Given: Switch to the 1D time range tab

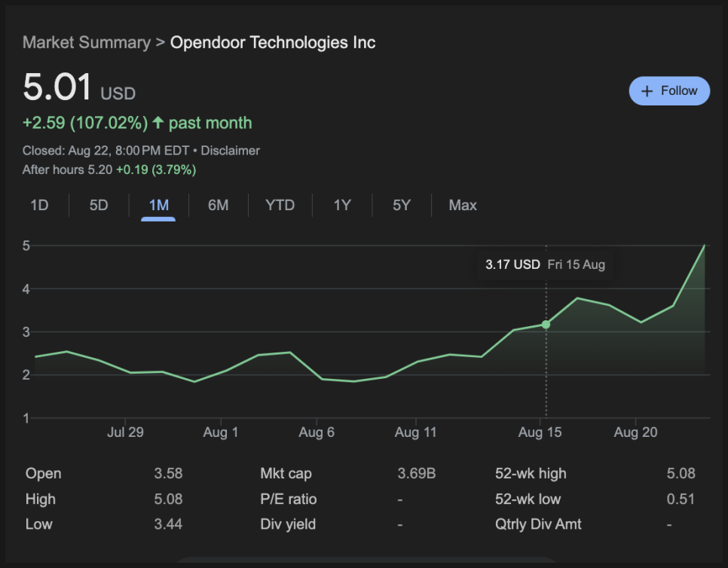Looking at the screenshot, I should click(39, 205).
